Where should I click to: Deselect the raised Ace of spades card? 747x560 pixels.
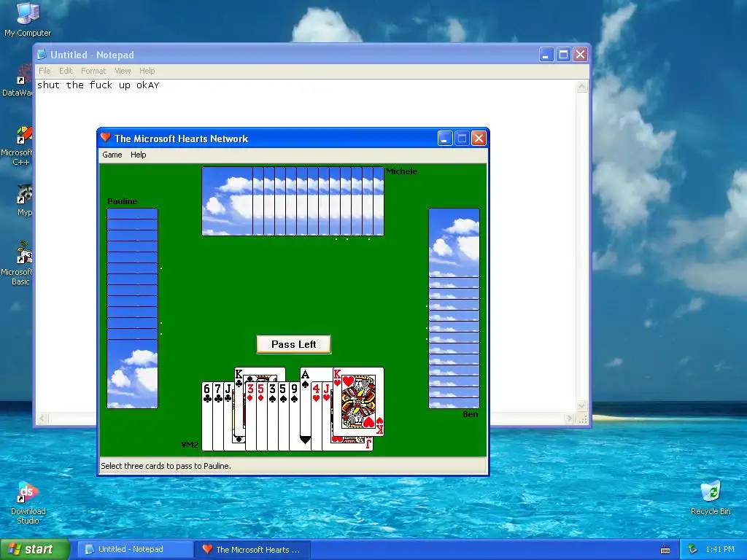click(306, 405)
